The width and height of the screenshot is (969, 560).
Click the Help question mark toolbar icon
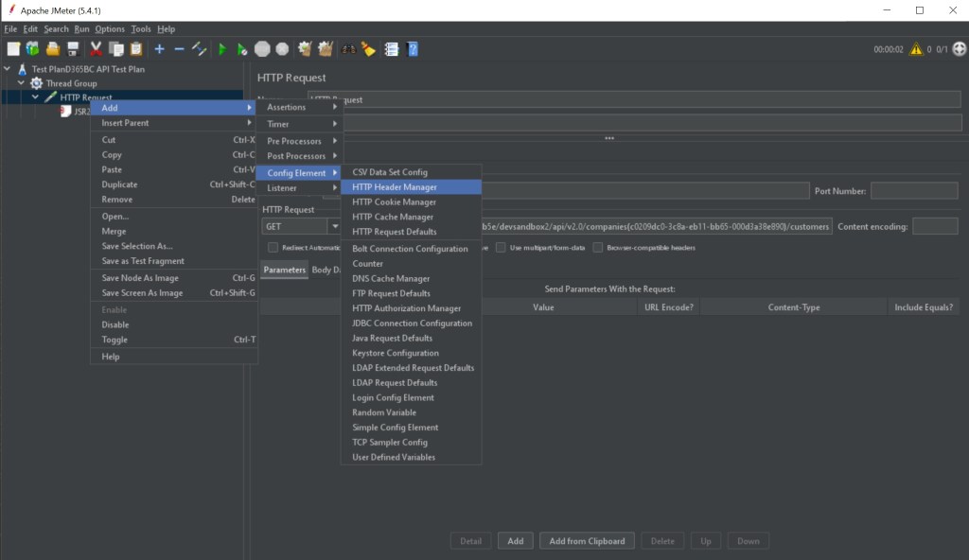413,49
